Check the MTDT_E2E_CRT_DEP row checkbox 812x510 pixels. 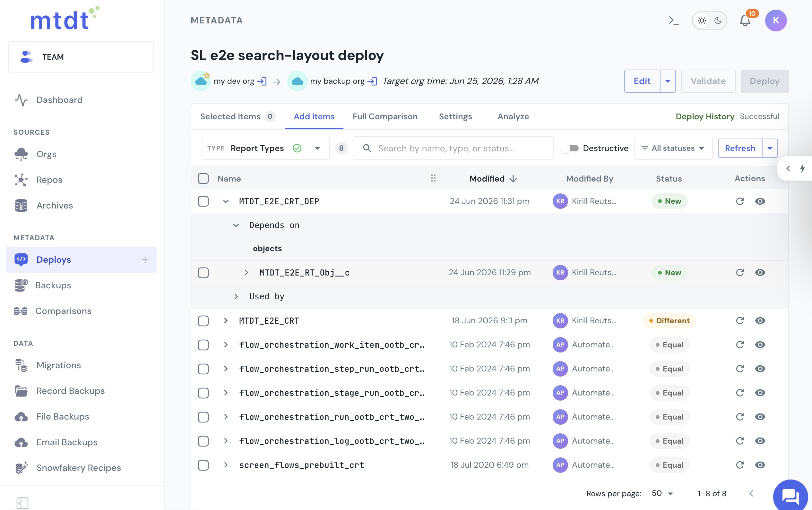203,201
